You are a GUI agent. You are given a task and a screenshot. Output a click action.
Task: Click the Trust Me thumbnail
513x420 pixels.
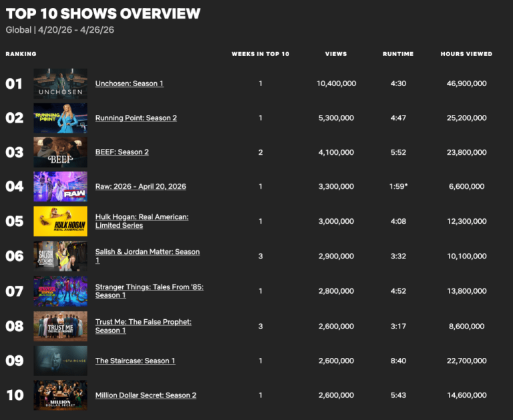click(60, 326)
